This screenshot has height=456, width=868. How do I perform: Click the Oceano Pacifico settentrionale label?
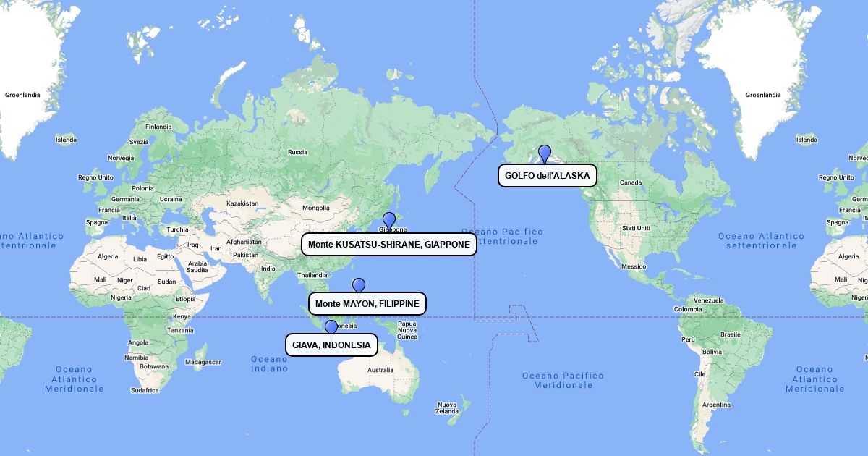pos(501,237)
